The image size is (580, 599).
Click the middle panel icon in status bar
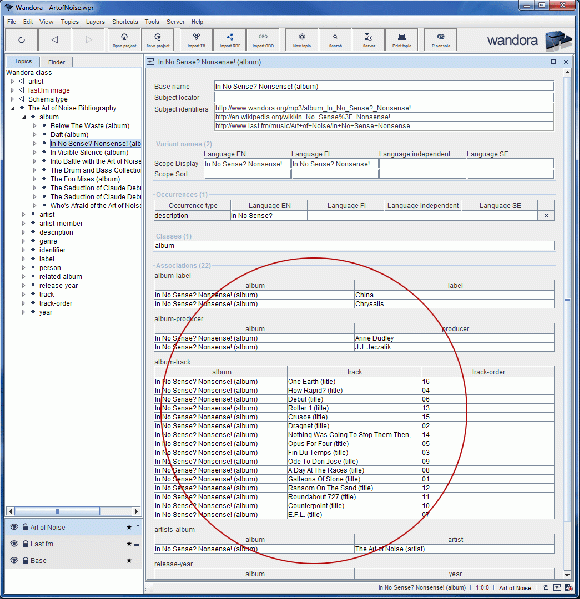coord(557,588)
